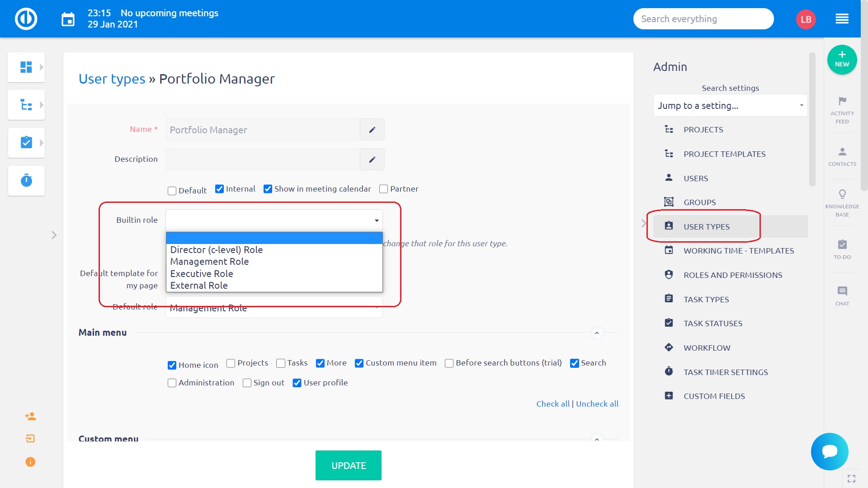Expand the projects sidebar submenu arrow
868x488 pixels.
tap(41, 105)
